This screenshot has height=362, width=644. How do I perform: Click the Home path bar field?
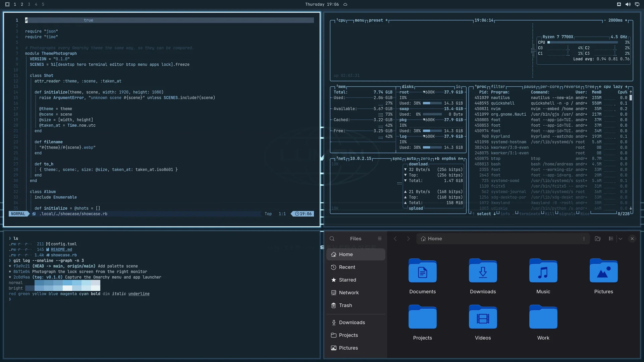click(x=503, y=239)
